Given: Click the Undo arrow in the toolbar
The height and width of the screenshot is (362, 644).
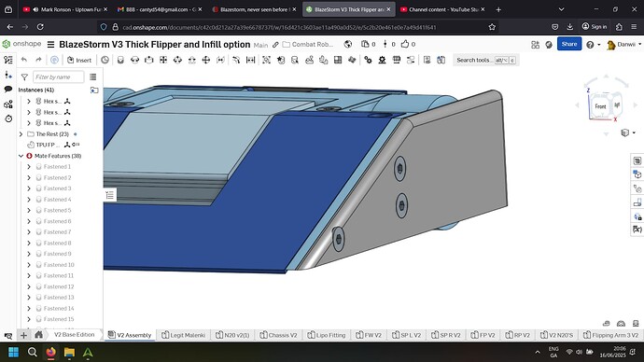Looking at the screenshot, I should 24,60.
